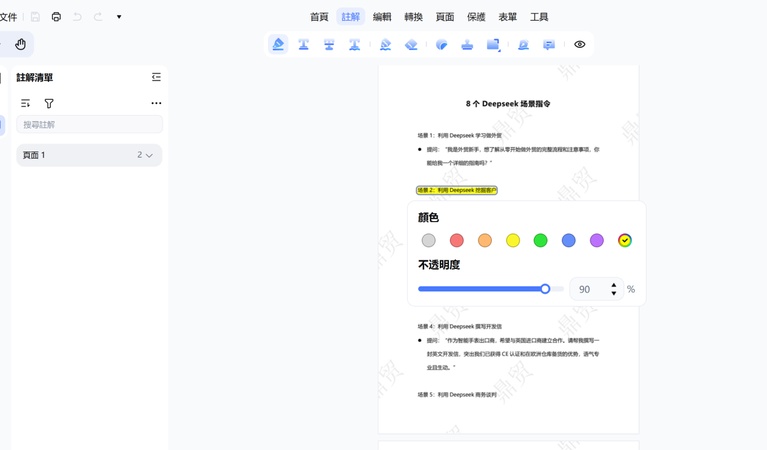This screenshot has width=767, height=450.
Task: Click the 搜尋註解 search field
Action: (90, 124)
